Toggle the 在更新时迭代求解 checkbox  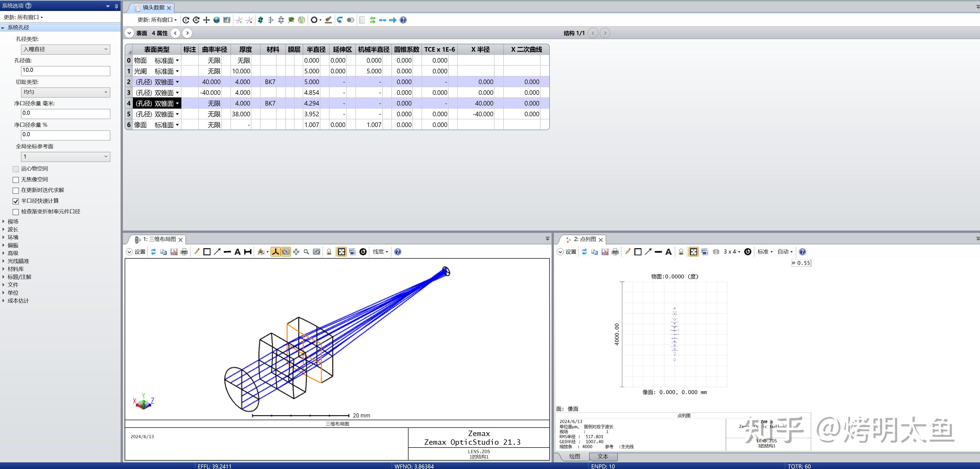click(x=16, y=190)
